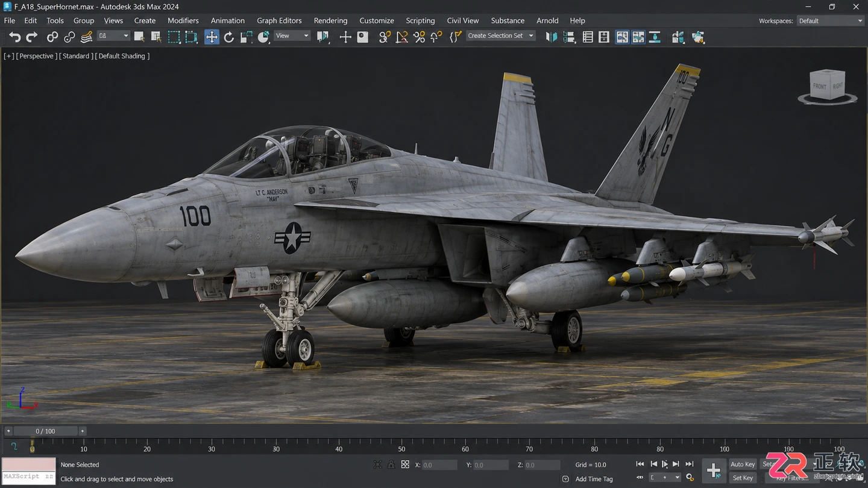This screenshot has width=868, height=488.
Task: Undo the last scene operation
Action: point(14,37)
